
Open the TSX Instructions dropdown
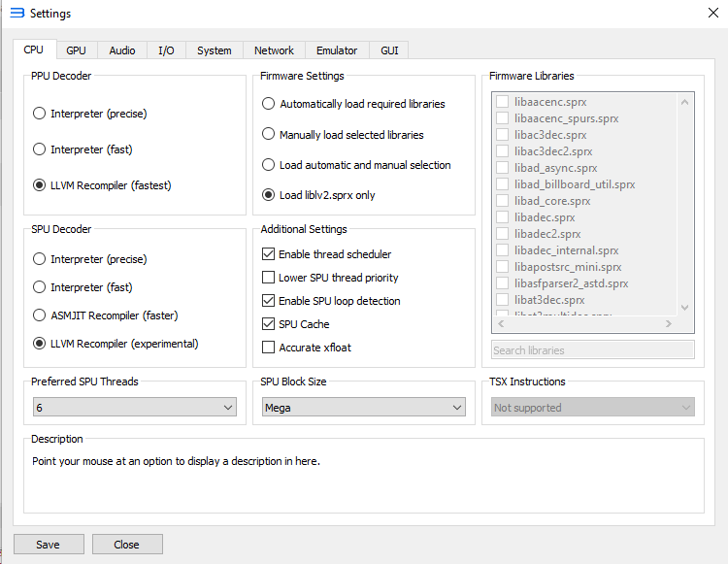592,408
